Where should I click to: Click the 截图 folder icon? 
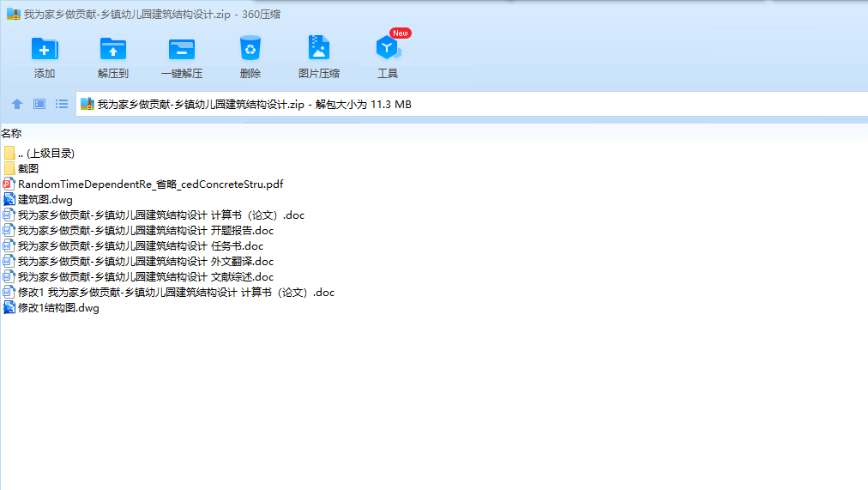point(9,168)
